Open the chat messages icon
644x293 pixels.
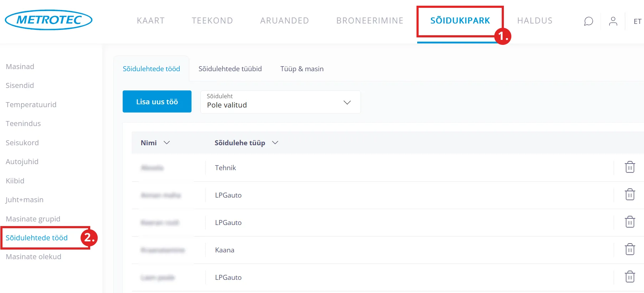[588, 21]
